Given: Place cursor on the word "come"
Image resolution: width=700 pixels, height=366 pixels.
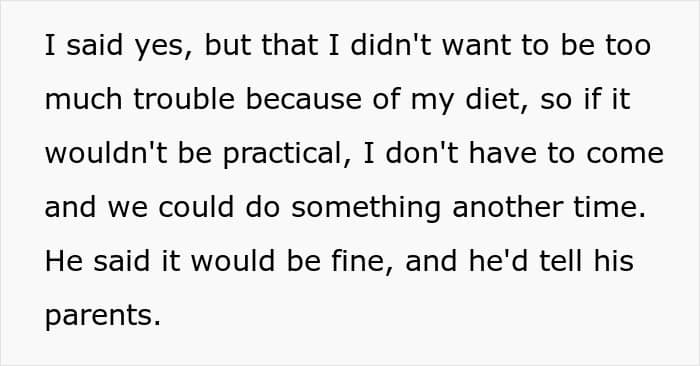Looking at the screenshot, I should point(625,156).
